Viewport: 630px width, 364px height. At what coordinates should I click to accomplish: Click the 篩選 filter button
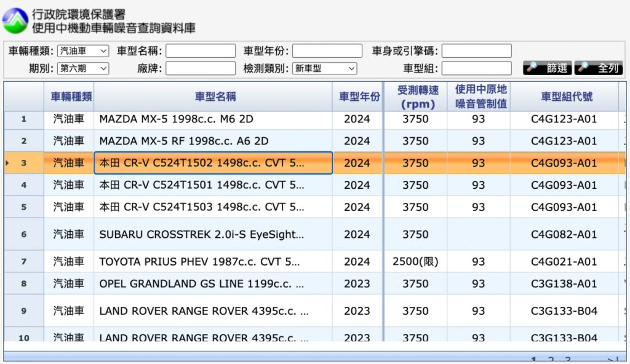pos(548,68)
